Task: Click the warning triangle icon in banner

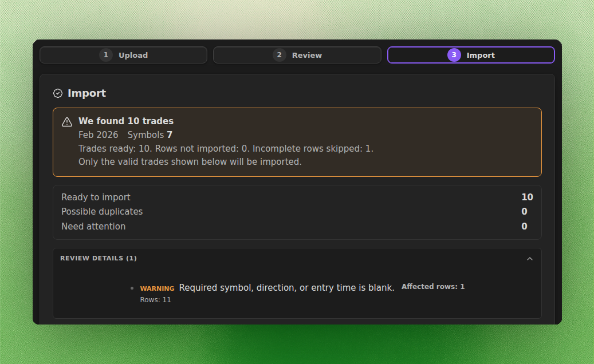Action: [x=67, y=122]
